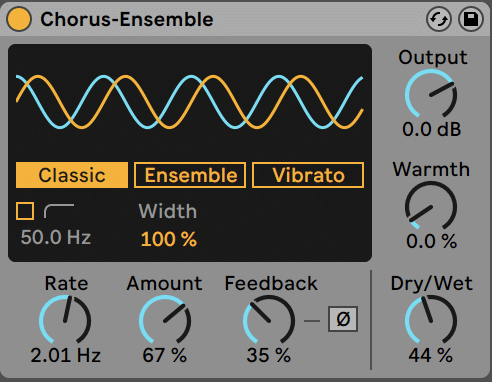Click the 0.0 % warmth value
The width and height of the screenshot is (492, 382).
(x=431, y=241)
